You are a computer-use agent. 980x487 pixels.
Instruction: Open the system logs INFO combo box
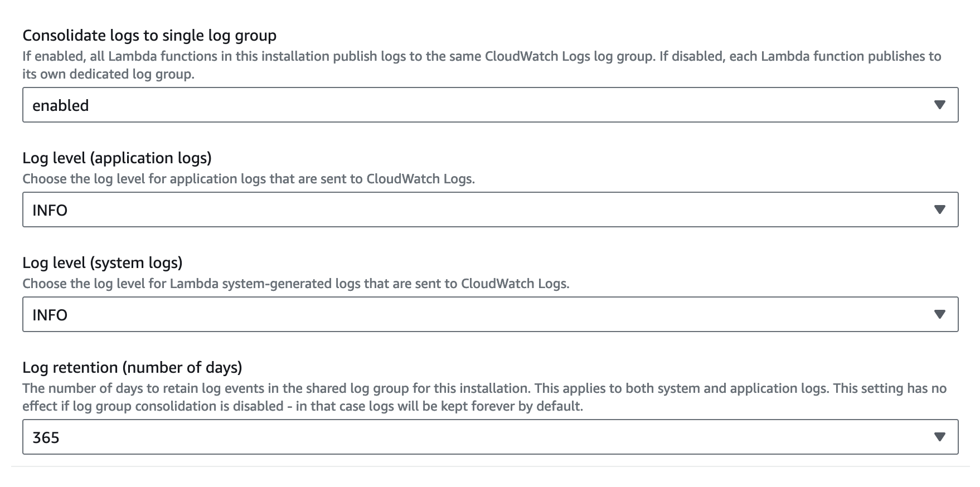(490, 314)
